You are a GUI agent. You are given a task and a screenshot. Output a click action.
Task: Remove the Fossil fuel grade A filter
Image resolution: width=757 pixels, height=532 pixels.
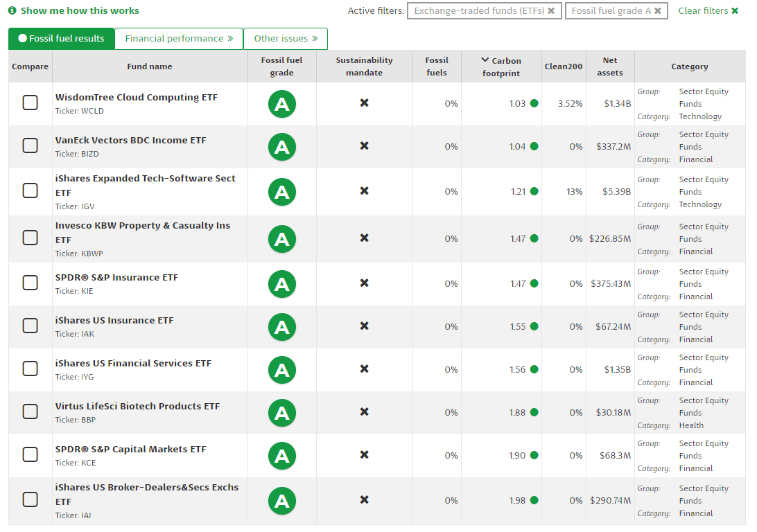coord(658,11)
